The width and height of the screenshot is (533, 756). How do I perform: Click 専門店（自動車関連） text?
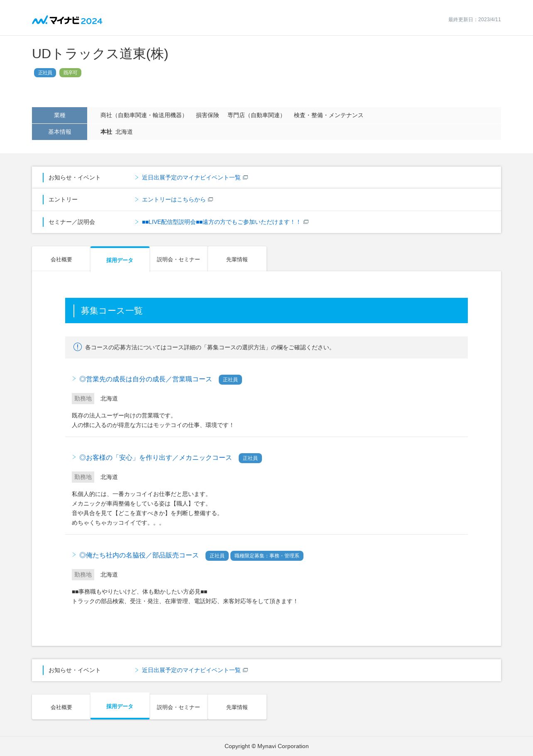coord(257,115)
